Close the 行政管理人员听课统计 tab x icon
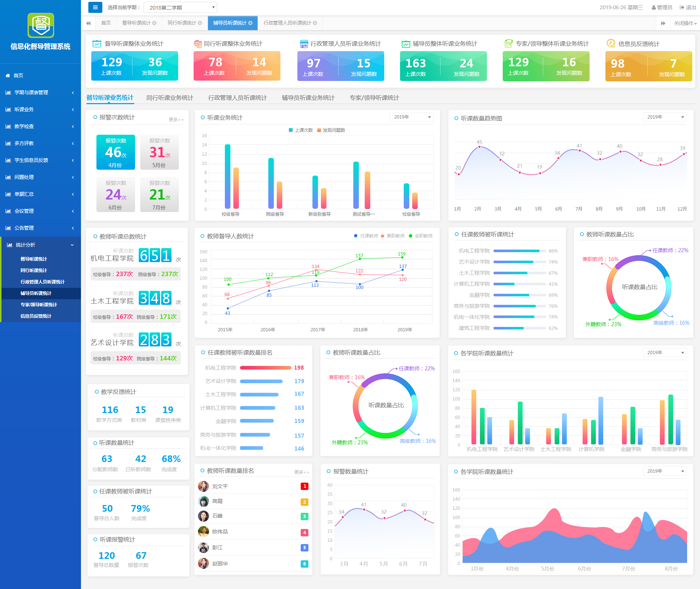The height and width of the screenshot is (589, 700). tap(315, 23)
